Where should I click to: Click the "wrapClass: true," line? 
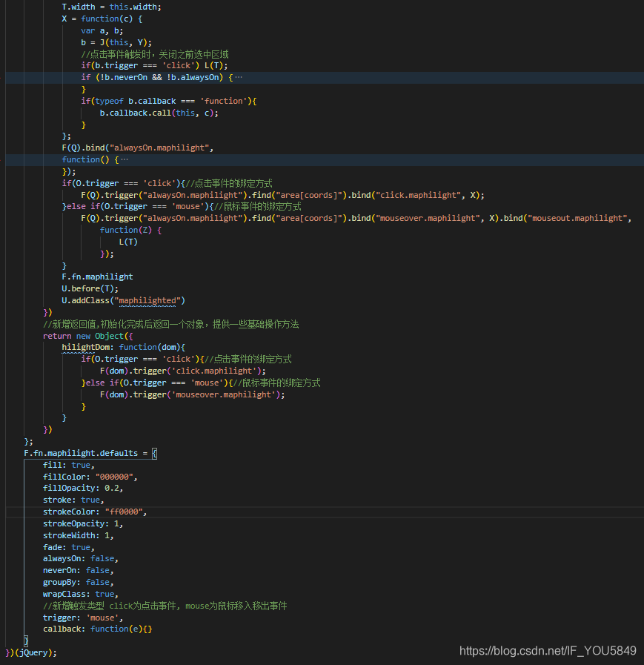81,594
